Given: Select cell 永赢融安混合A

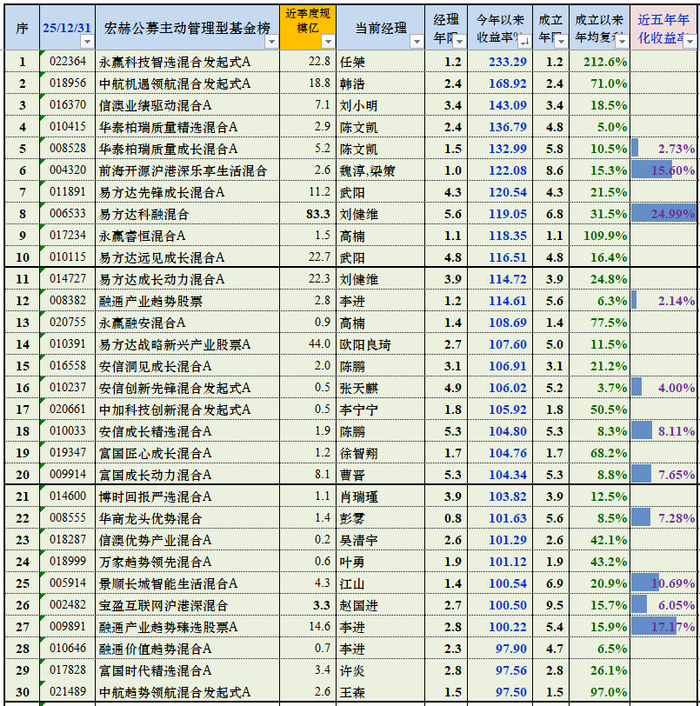Looking at the screenshot, I should (188, 322).
